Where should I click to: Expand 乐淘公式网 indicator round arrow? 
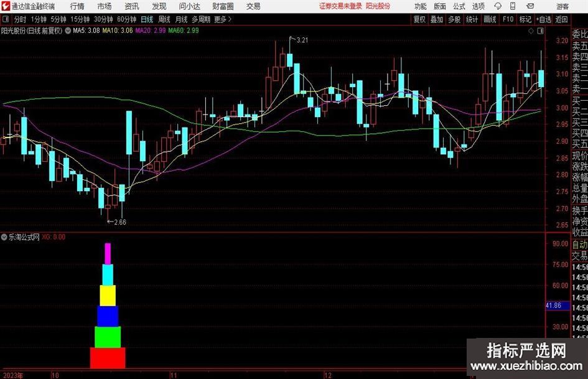click(x=4, y=237)
